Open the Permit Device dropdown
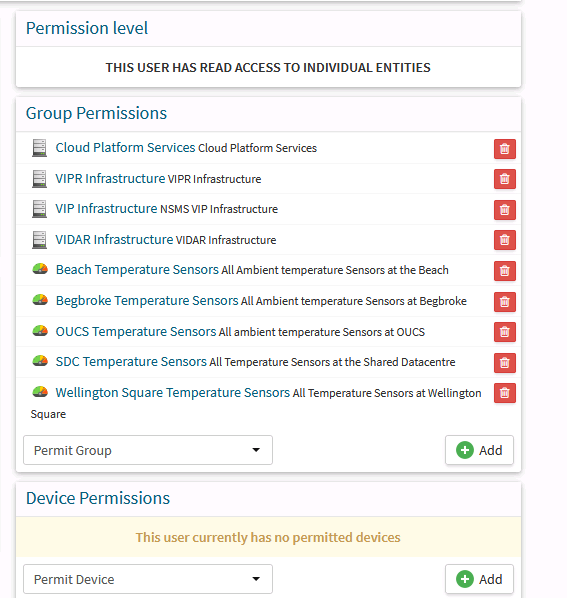567x598 pixels. pos(148,579)
